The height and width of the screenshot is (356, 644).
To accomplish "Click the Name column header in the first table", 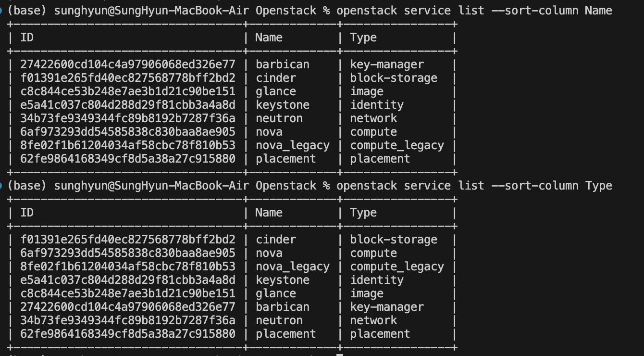I will tap(269, 38).
